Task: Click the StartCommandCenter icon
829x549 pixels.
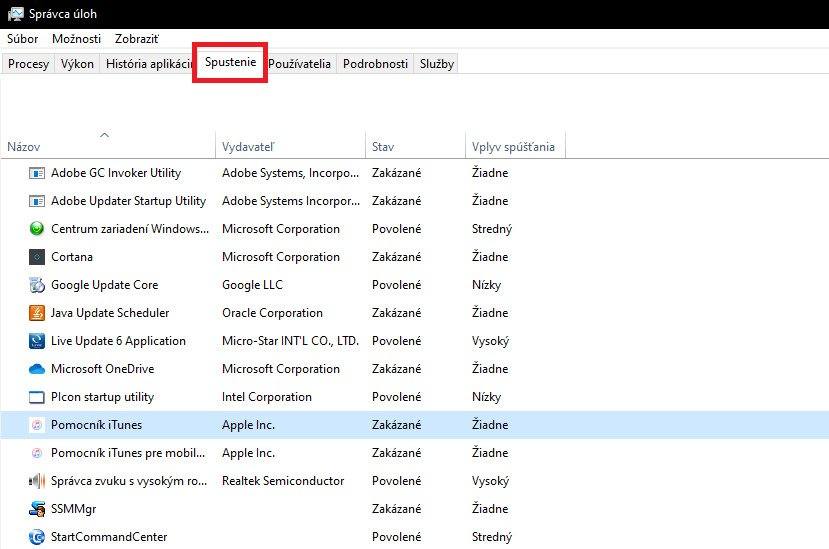Action: click(36, 537)
